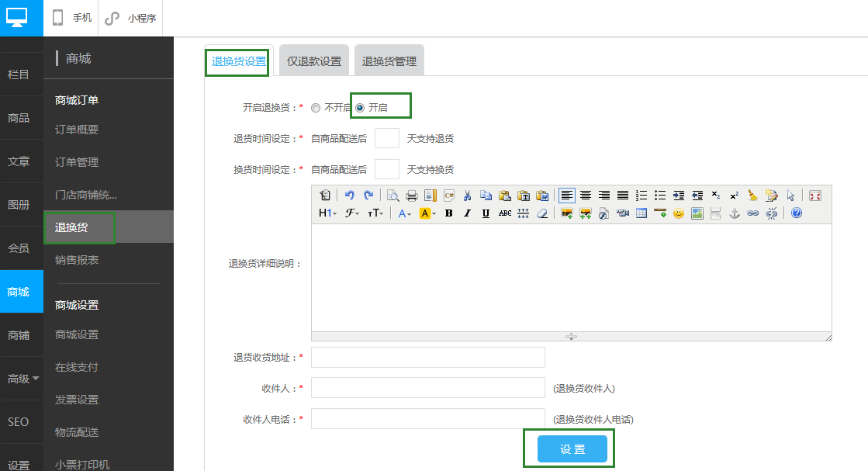Click the blue 设置 submit button
The image size is (868, 471).
572,448
